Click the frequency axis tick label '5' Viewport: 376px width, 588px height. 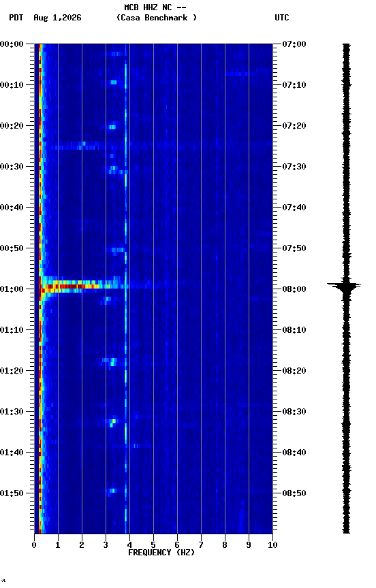pyautogui.click(x=153, y=545)
